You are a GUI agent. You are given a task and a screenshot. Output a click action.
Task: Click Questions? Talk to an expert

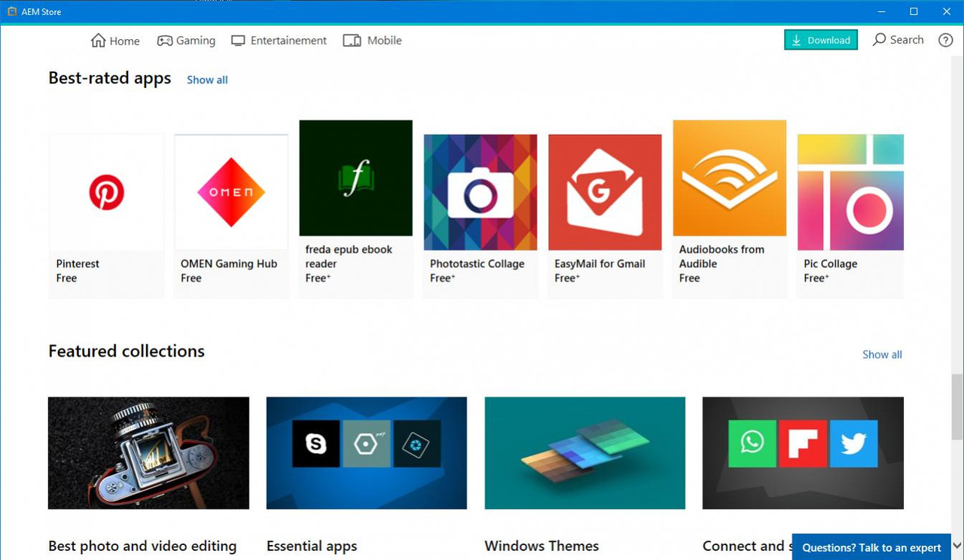coord(871,547)
